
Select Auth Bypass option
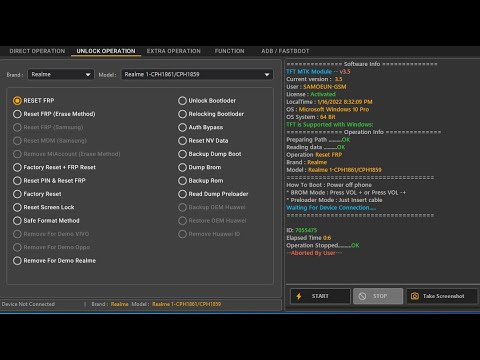point(201,127)
